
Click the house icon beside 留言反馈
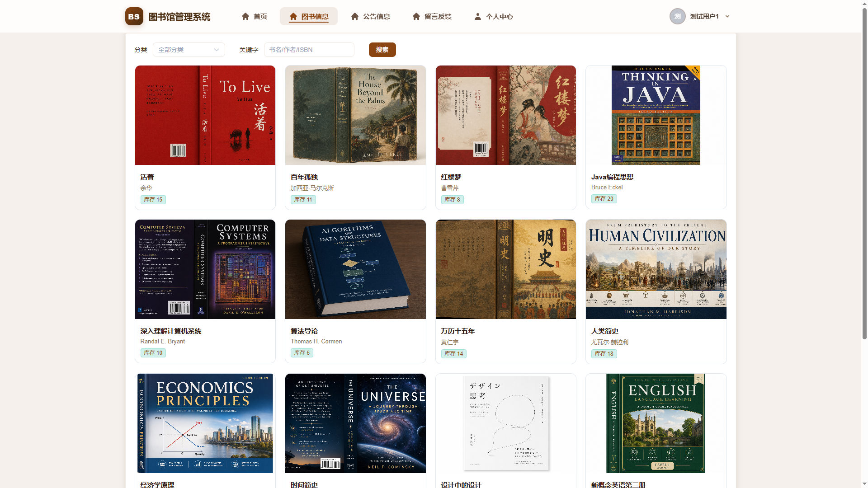(x=416, y=16)
